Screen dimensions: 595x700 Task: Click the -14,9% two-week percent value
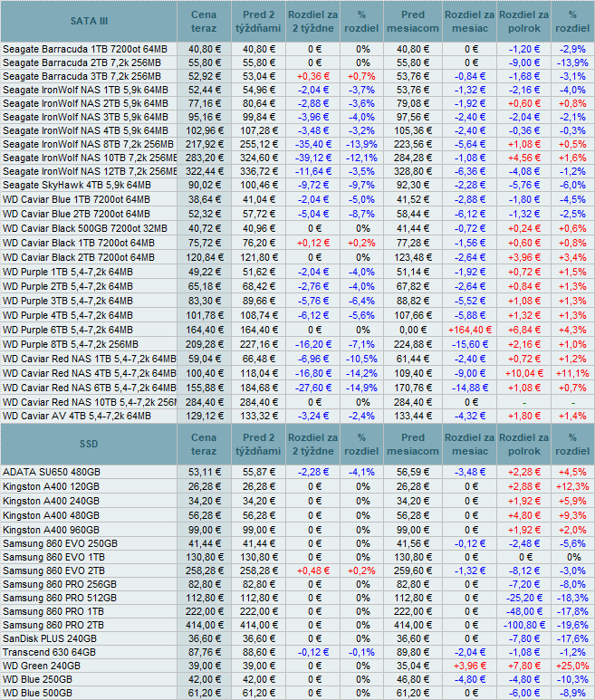pos(361,388)
